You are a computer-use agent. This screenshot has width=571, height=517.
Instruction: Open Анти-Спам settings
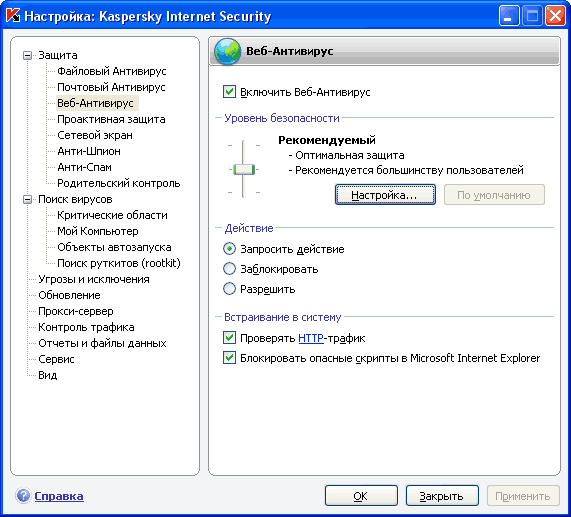(84, 167)
